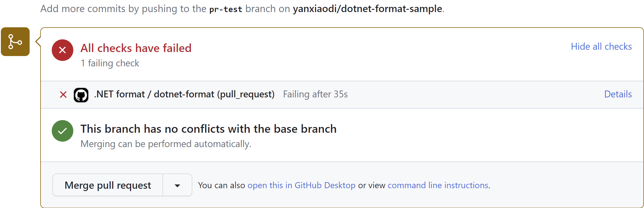
Task: Click the GitHub Octocat logo on the dotnet-format check
Action: pos(81,95)
